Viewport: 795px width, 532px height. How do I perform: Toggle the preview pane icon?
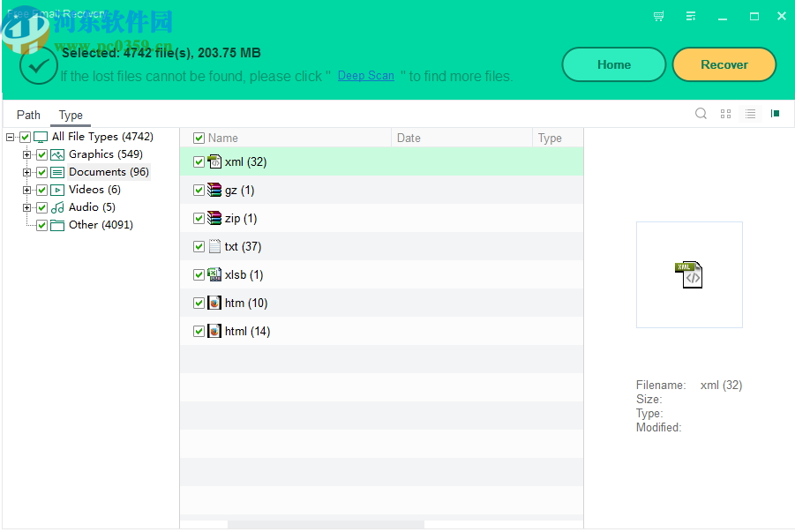click(775, 114)
